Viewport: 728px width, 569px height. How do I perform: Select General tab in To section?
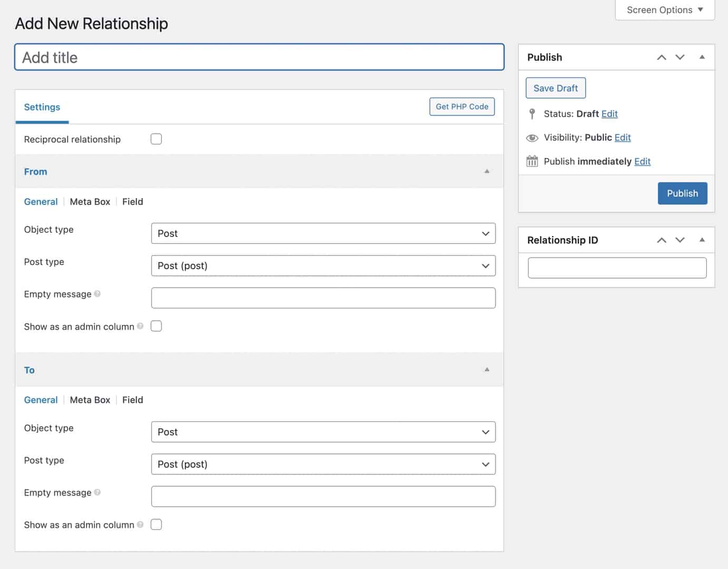click(41, 400)
